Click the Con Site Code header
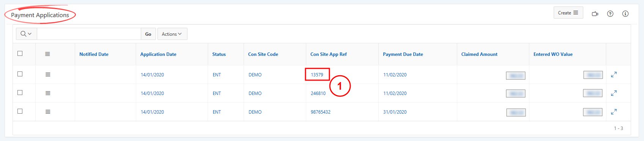 point(263,54)
